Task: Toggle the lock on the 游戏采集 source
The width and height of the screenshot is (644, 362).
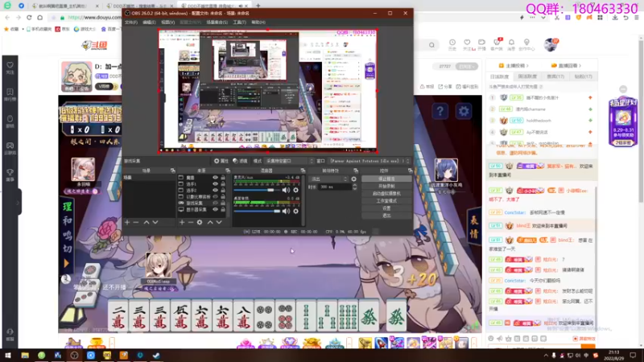Action: [x=223, y=203]
